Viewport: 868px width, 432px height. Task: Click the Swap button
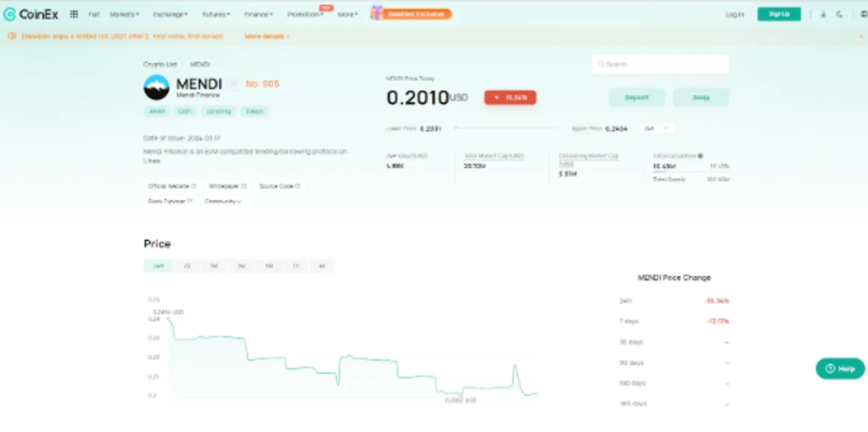pos(701,98)
